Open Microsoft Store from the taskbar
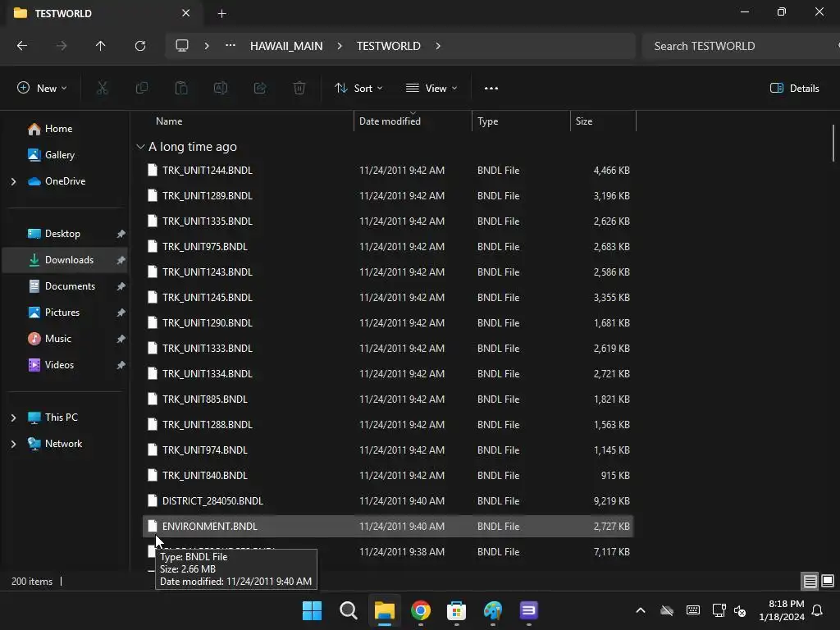Image resolution: width=840 pixels, height=630 pixels. tap(456, 610)
